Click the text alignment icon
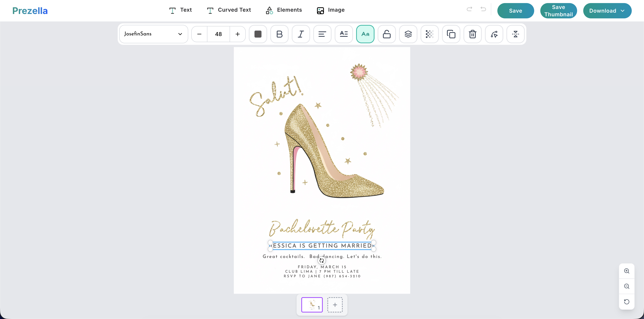The width and height of the screenshot is (644, 319). tap(322, 34)
